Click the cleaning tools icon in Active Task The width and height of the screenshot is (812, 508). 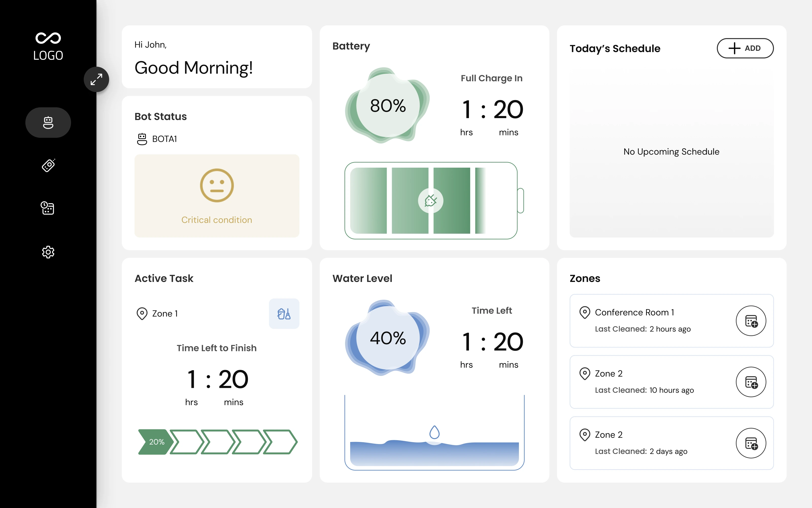click(284, 314)
